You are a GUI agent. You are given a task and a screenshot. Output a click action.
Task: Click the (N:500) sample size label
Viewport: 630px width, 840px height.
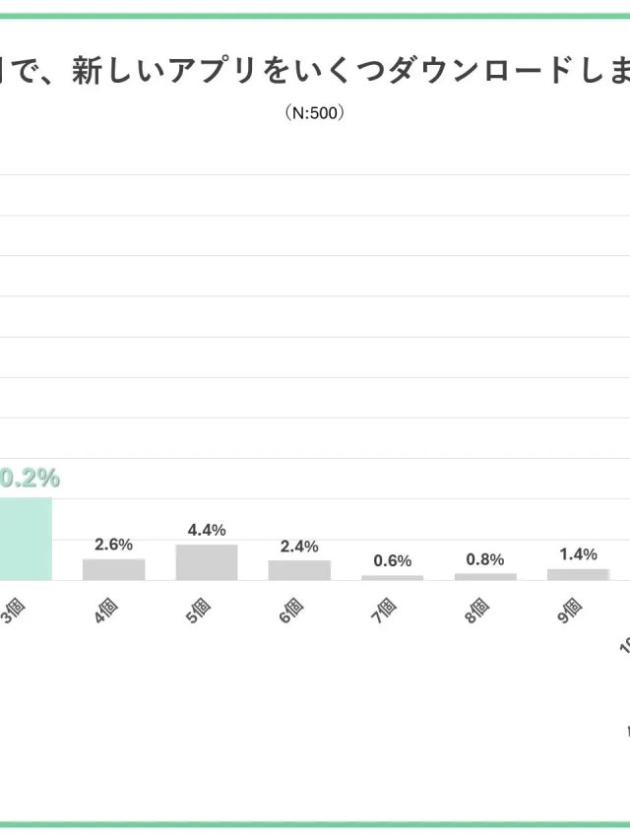click(314, 113)
